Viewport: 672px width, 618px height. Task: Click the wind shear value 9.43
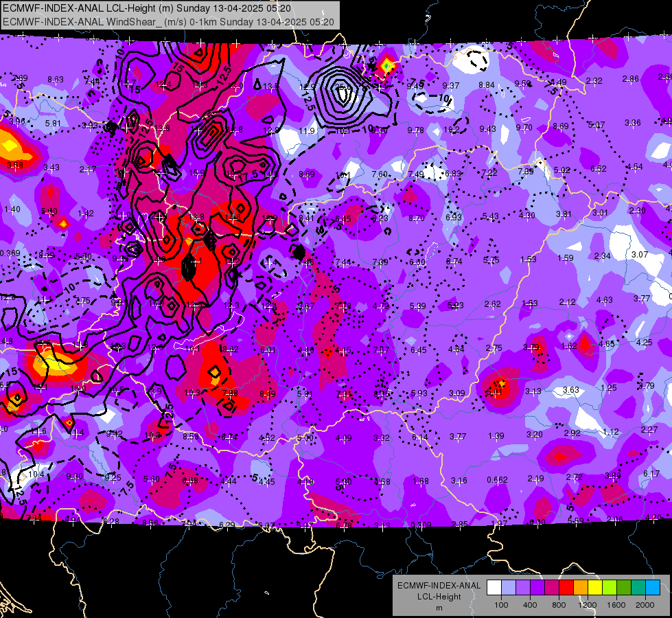(x=488, y=128)
